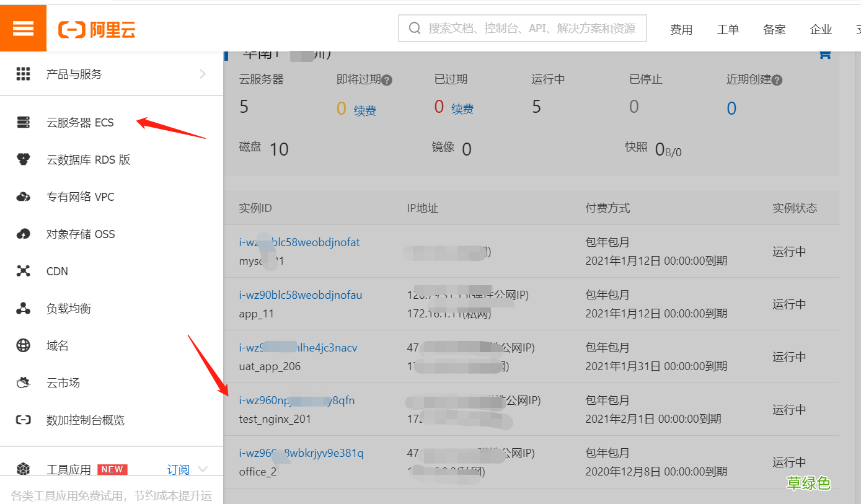Click the 阿里云 logo
This screenshot has width=861, height=504.
point(96,28)
